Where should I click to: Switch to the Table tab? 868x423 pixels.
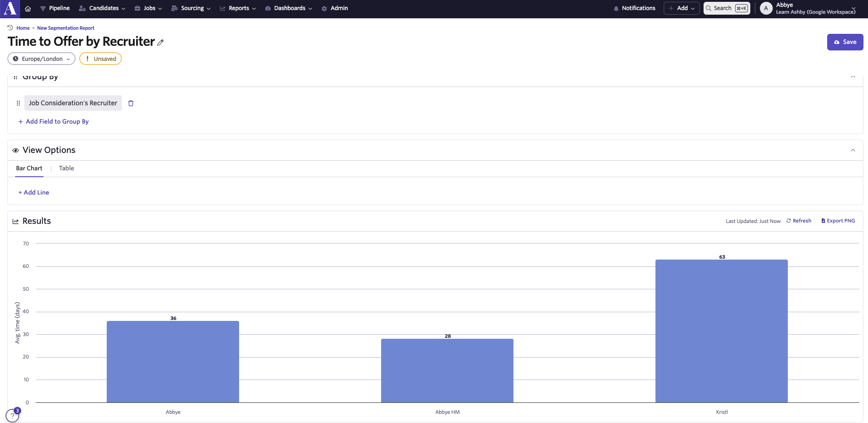click(x=66, y=168)
